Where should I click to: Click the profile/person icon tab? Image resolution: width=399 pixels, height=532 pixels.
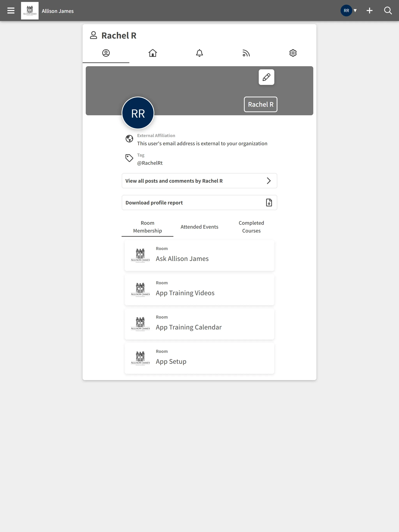106,53
